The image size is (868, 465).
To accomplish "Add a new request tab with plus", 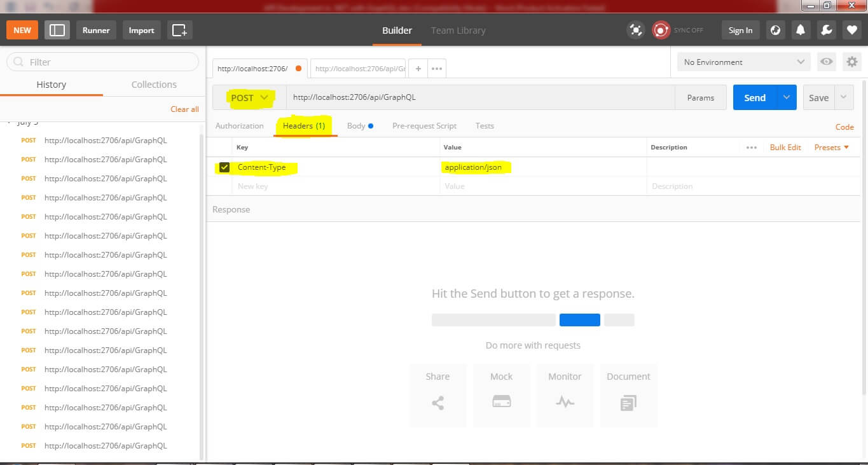I will point(418,69).
